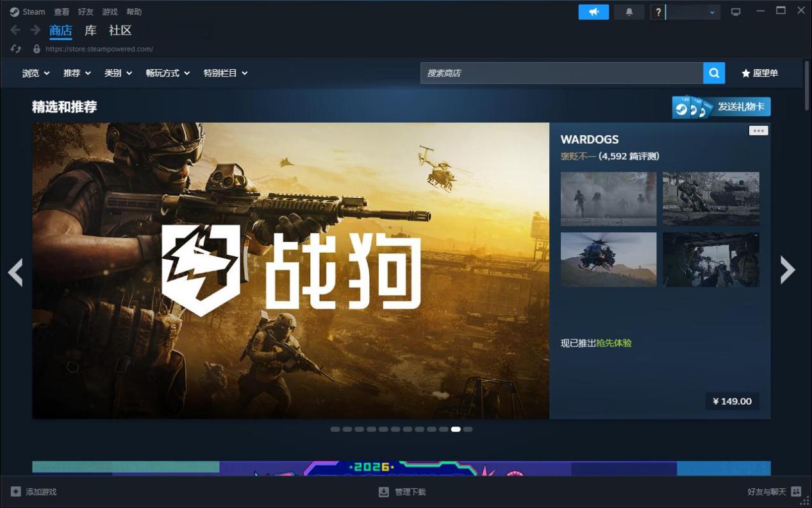The image size is (812, 508).
Task: Select the last carousel page dot
Action: pos(468,429)
